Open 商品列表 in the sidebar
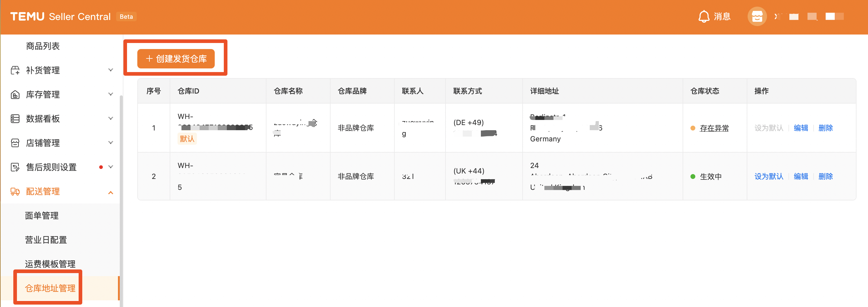Image resolution: width=868 pixels, height=307 pixels. coord(43,46)
